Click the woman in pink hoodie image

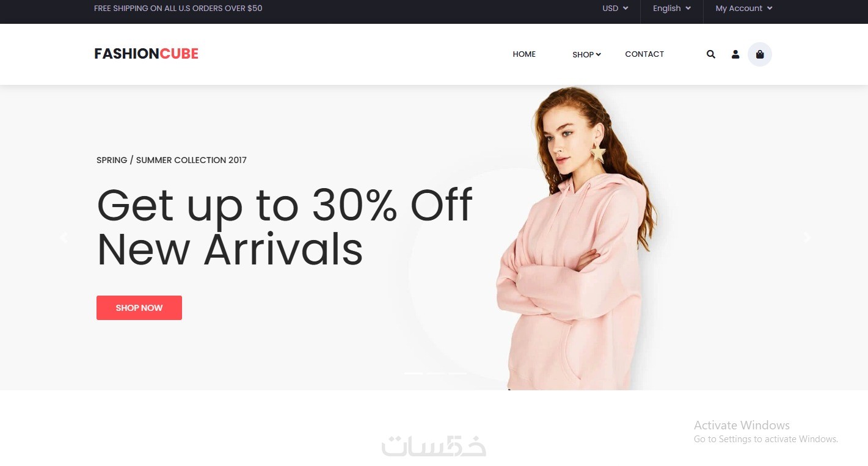point(577,238)
